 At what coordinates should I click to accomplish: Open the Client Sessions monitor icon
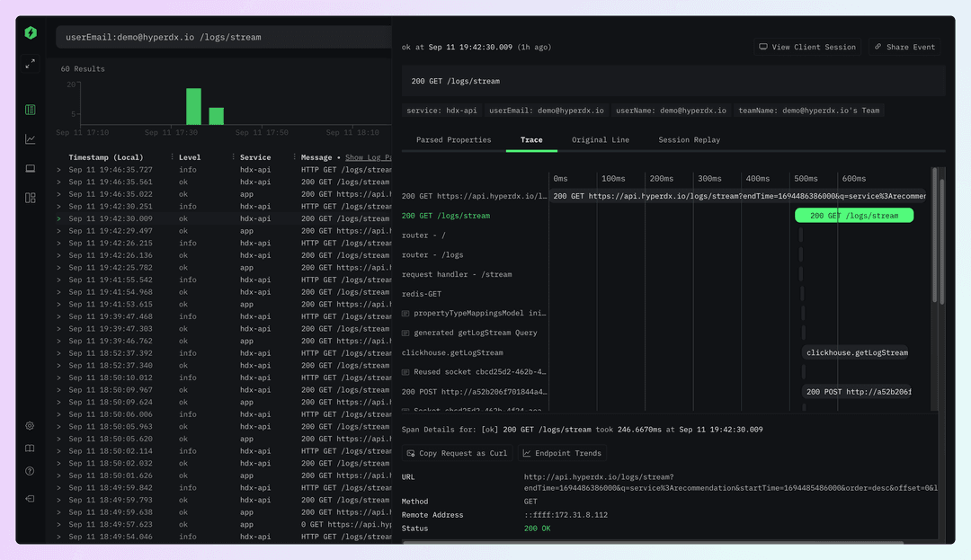pyautogui.click(x=29, y=168)
